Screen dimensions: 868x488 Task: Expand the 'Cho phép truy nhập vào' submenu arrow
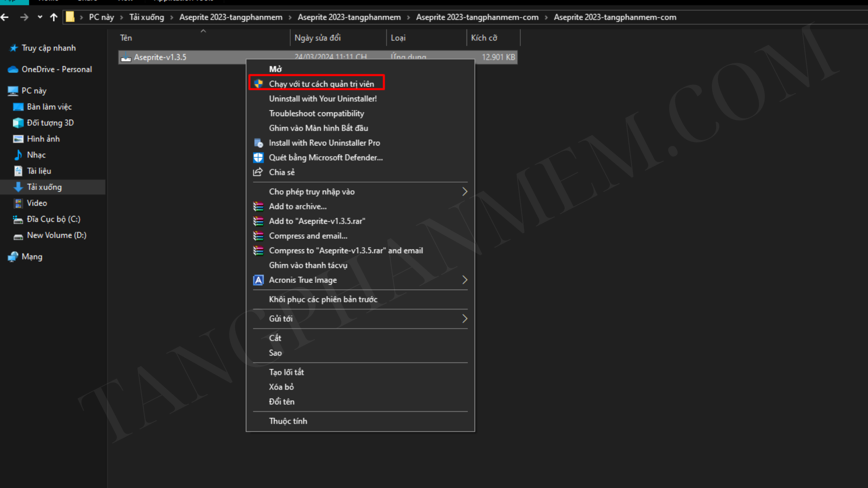465,192
